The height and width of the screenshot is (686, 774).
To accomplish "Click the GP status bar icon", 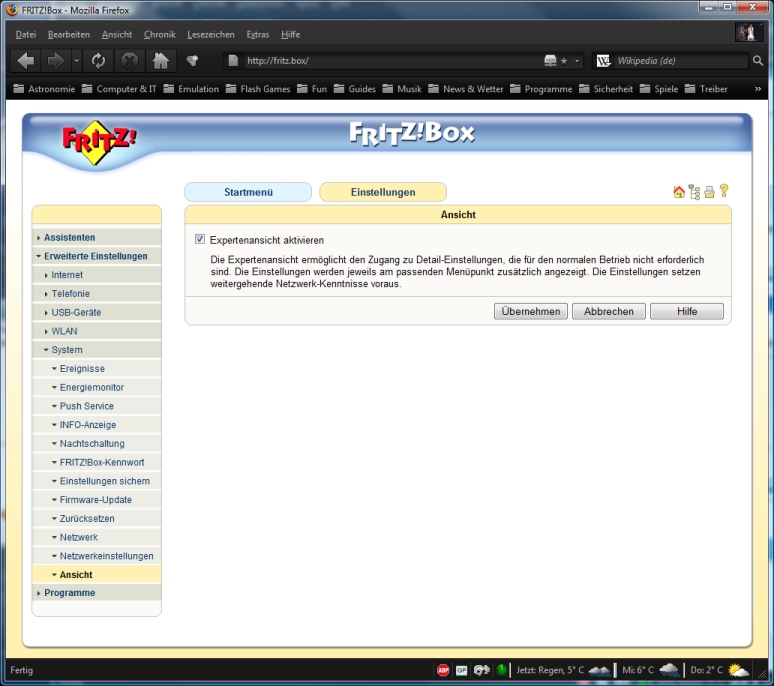I will tap(462, 670).
